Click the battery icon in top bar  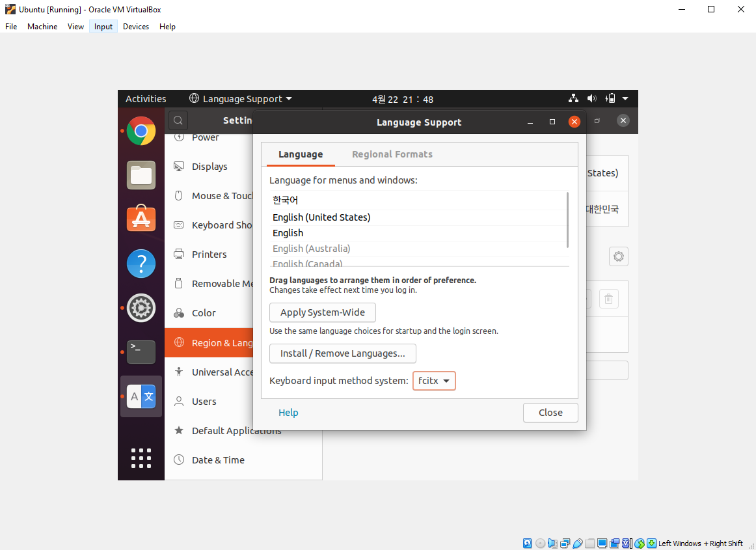pos(610,98)
